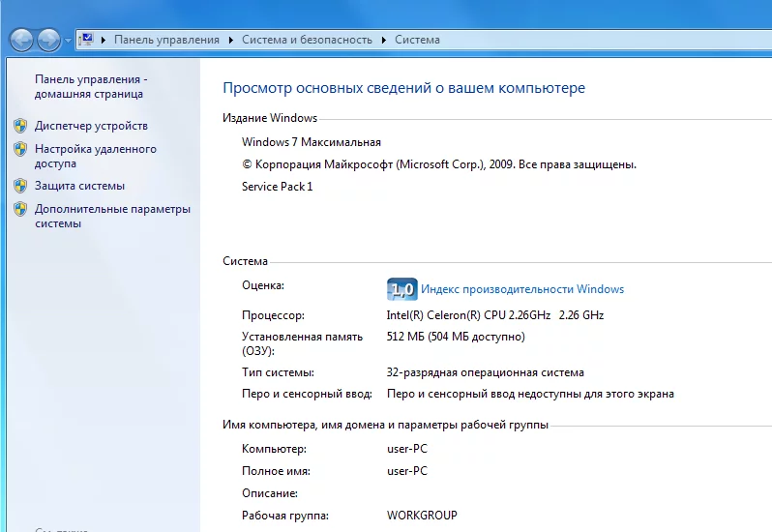Click the 'Оценка:' label
This screenshot has height=532, width=772.
tap(263, 285)
